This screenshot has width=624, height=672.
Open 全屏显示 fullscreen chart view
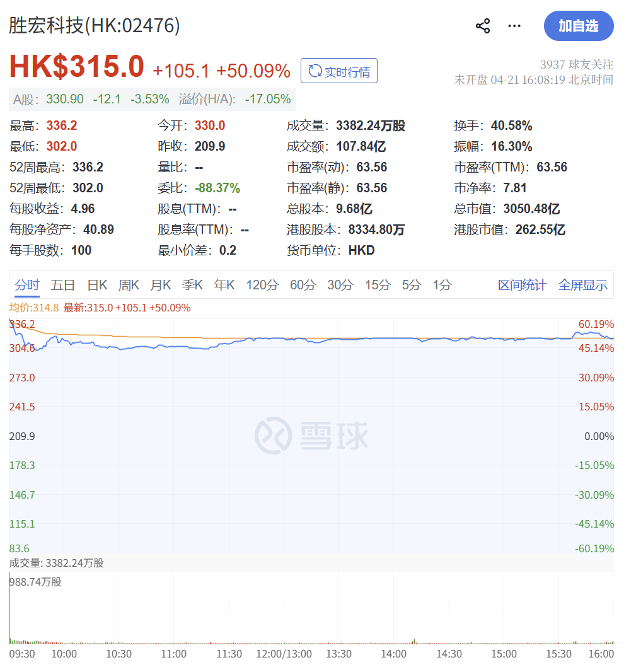583,285
